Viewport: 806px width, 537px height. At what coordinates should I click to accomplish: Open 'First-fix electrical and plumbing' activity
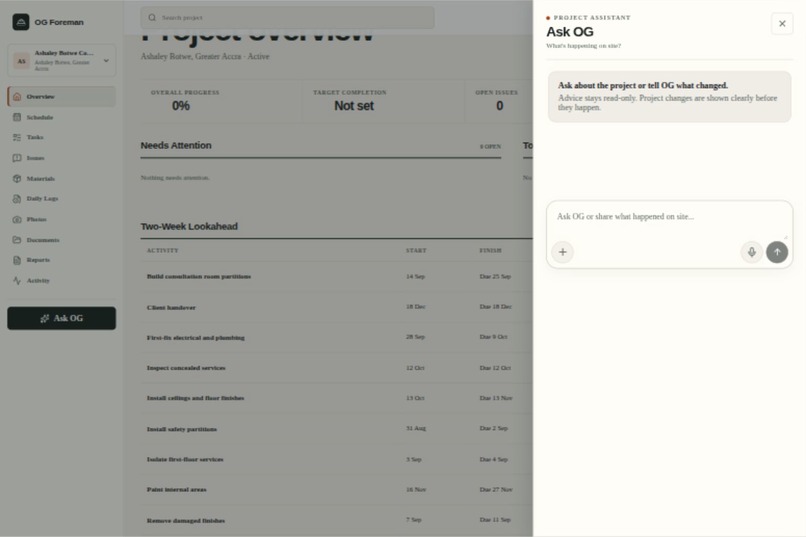coord(195,338)
